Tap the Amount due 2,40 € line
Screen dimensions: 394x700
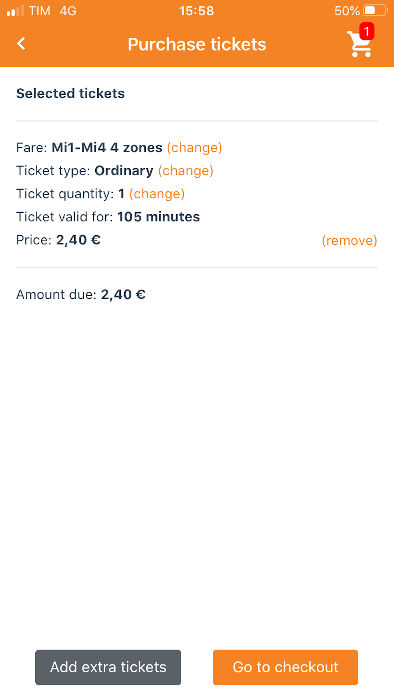(x=81, y=295)
